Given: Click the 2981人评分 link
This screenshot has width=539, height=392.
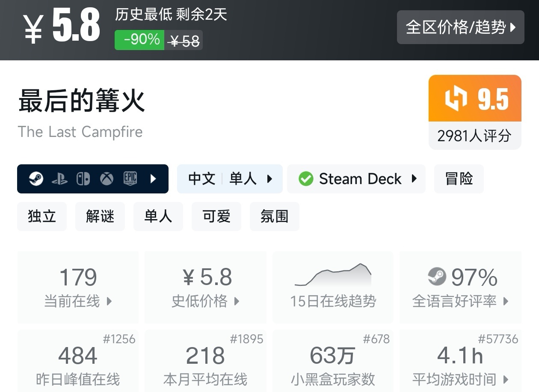Looking at the screenshot, I should coord(474,136).
